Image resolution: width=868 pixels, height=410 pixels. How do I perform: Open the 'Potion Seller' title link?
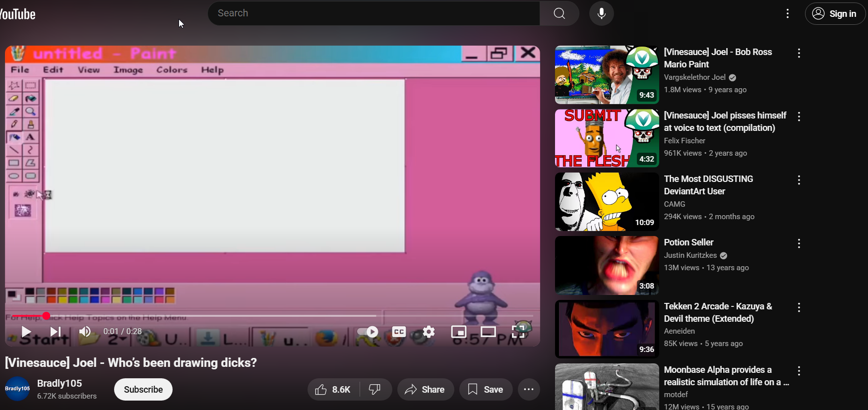point(689,242)
